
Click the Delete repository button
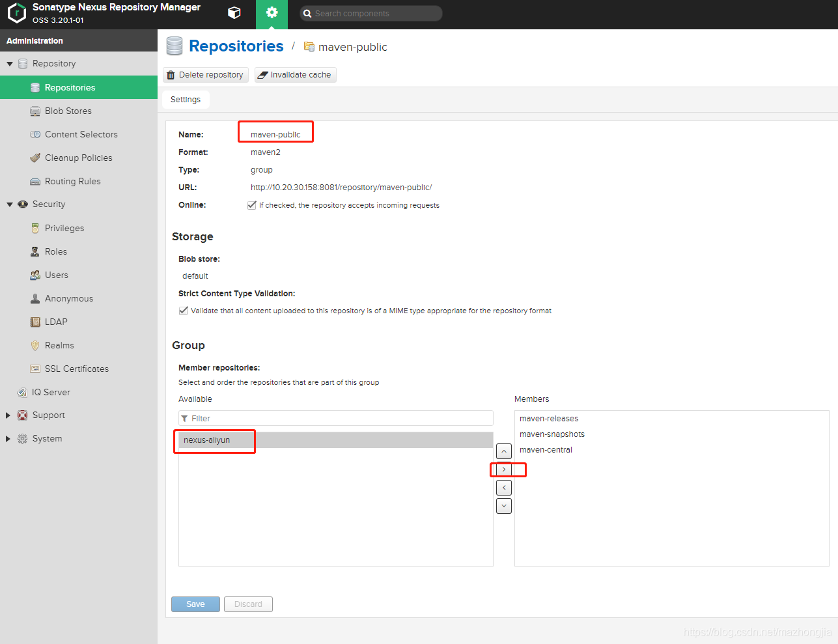click(x=206, y=75)
